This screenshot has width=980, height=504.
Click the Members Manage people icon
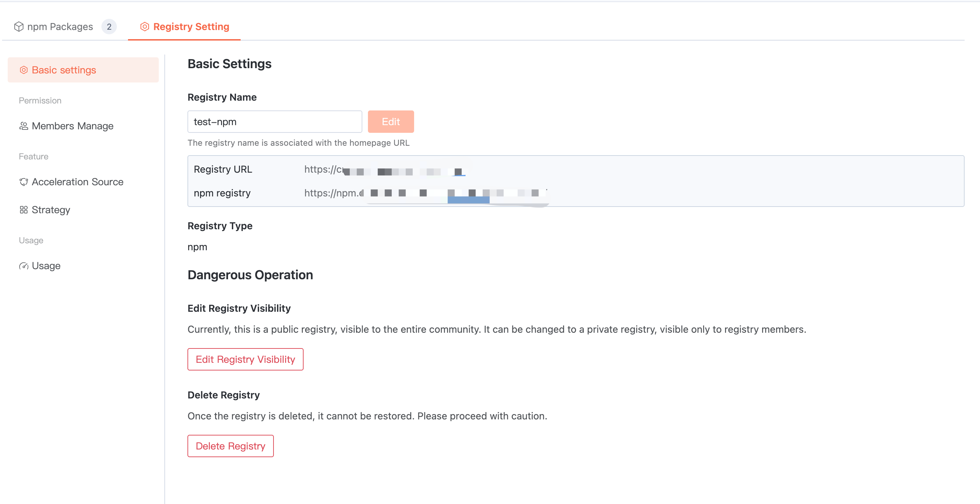coord(23,126)
